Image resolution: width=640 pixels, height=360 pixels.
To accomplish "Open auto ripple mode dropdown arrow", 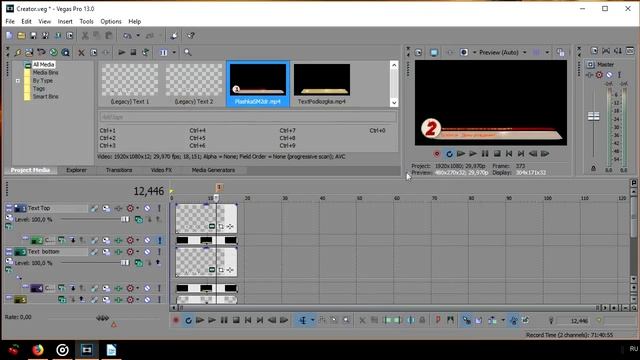I will (503, 320).
